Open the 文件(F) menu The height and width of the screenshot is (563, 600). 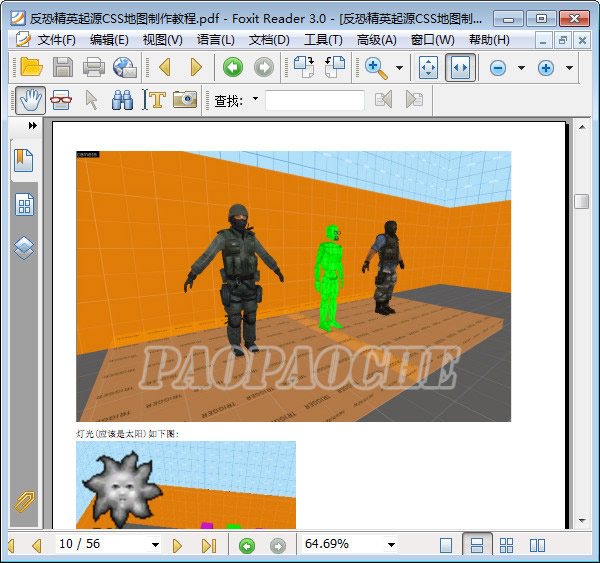[57, 40]
